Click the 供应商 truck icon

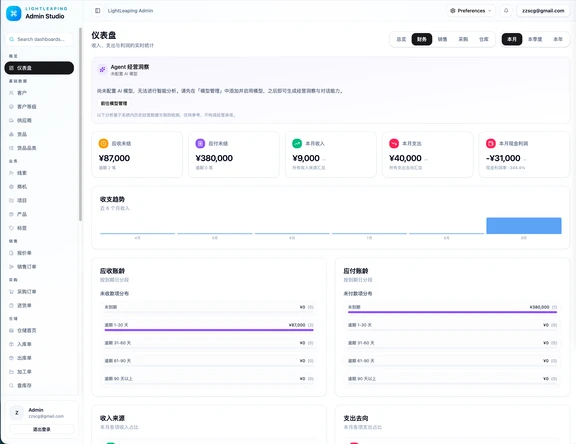(x=11, y=120)
